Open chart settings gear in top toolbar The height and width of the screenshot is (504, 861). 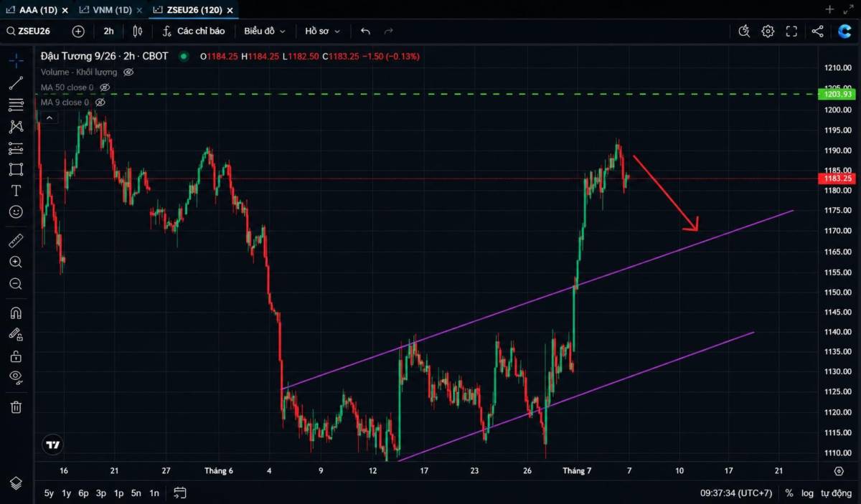click(768, 32)
